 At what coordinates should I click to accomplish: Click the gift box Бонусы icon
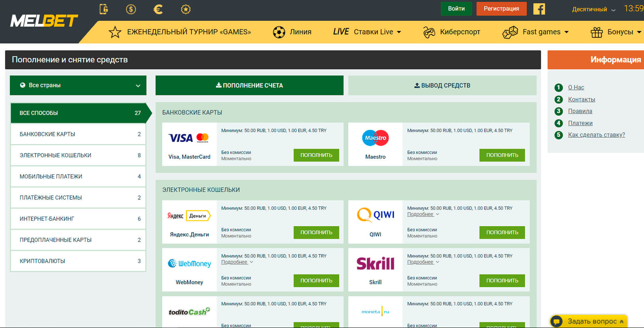click(x=597, y=32)
